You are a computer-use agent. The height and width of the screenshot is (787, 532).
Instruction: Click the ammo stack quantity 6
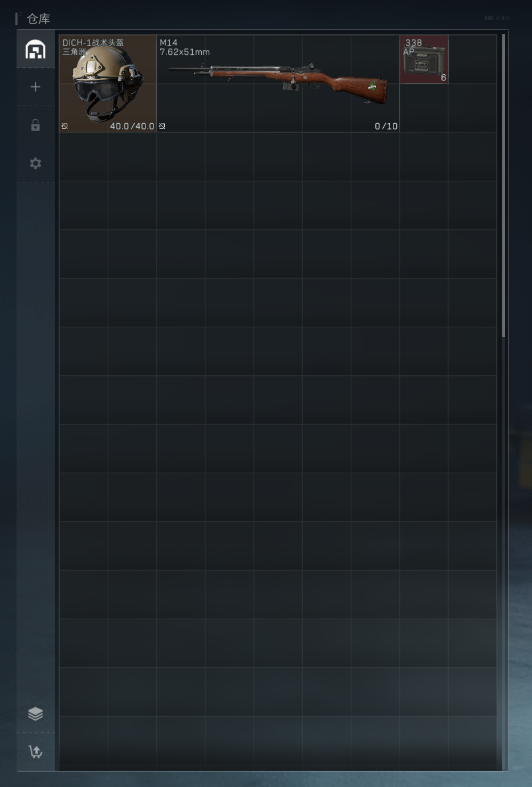tap(443, 78)
